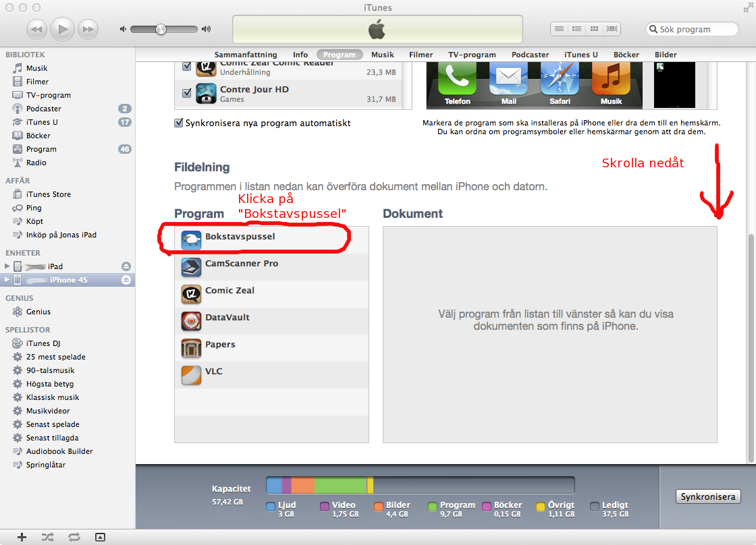The width and height of the screenshot is (756, 545).
Task: Open the Info tab
Action: (x=300, y=55)
